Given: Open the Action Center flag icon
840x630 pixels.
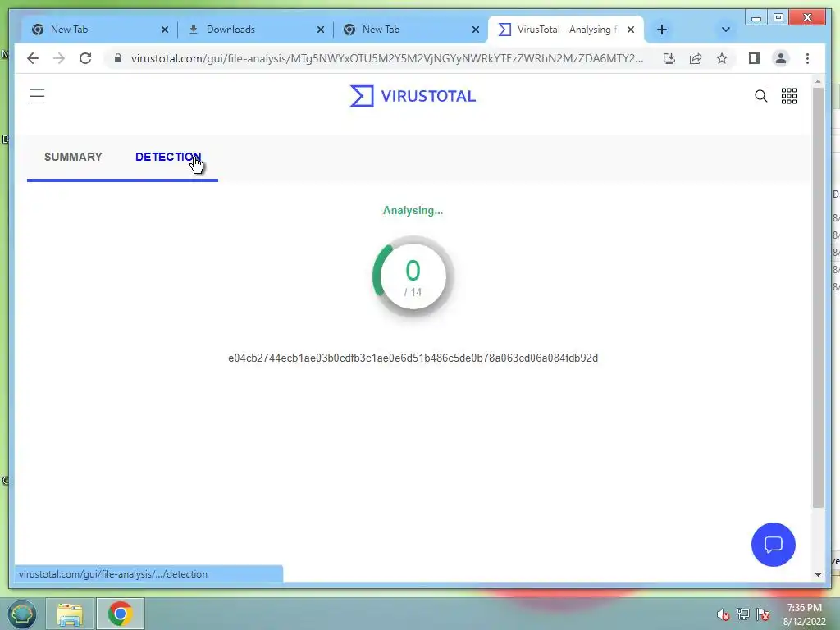Looking at the screenshot, I should (x=763, y=614).
